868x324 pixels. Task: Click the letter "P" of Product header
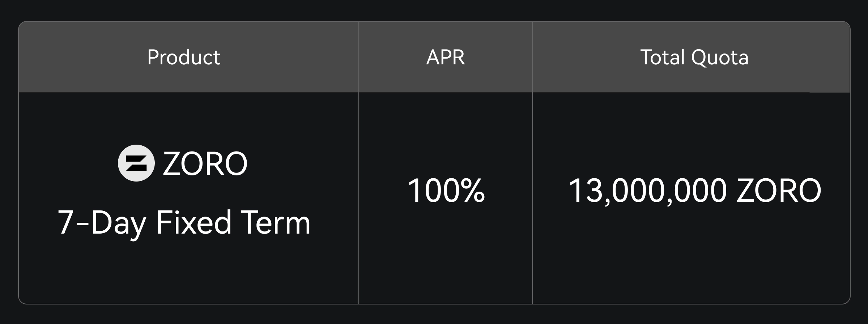153,57
